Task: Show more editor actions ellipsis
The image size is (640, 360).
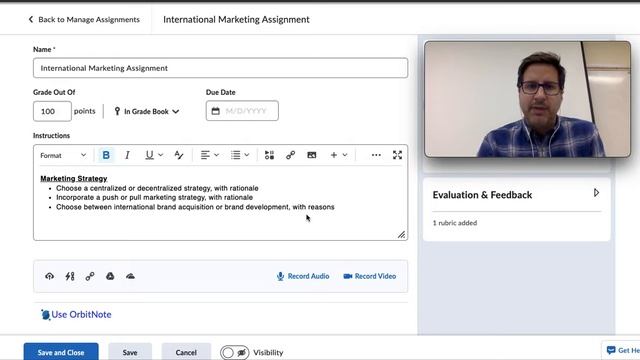Action: [x=376, y=155]
